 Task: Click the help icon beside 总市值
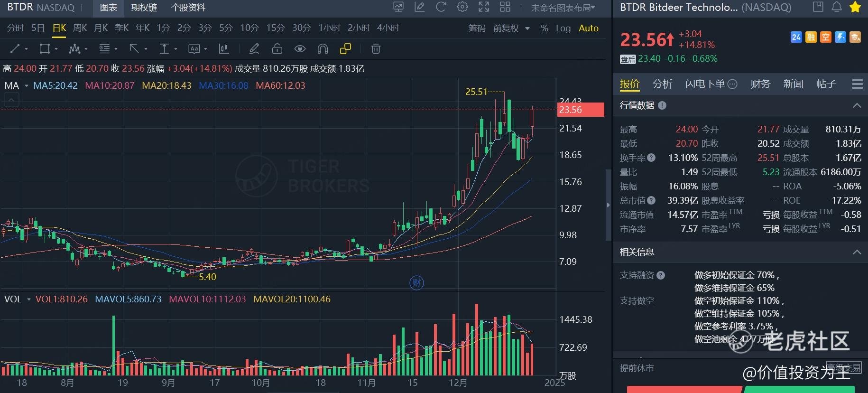[x=651, y=200]
